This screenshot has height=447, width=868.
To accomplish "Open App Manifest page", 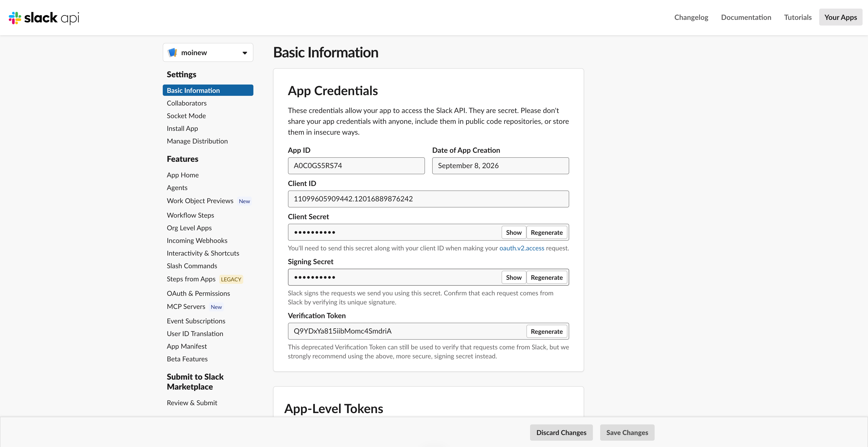I will (x=187, y=346).
